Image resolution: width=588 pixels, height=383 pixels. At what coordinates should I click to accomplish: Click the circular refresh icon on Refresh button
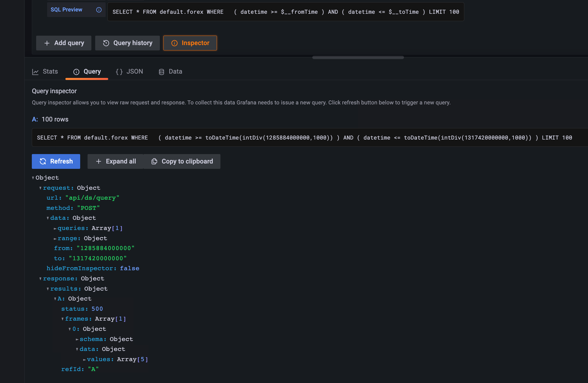click(x=43, y=161)
